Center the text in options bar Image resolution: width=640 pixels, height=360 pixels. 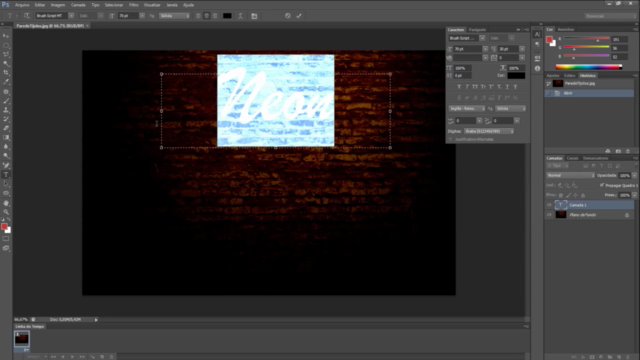coord(207,16)
